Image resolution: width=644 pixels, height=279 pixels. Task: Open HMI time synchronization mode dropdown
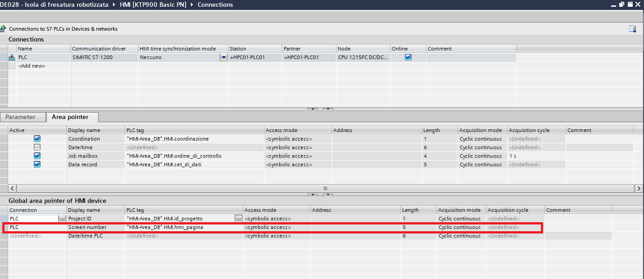(x=223, y=58)
